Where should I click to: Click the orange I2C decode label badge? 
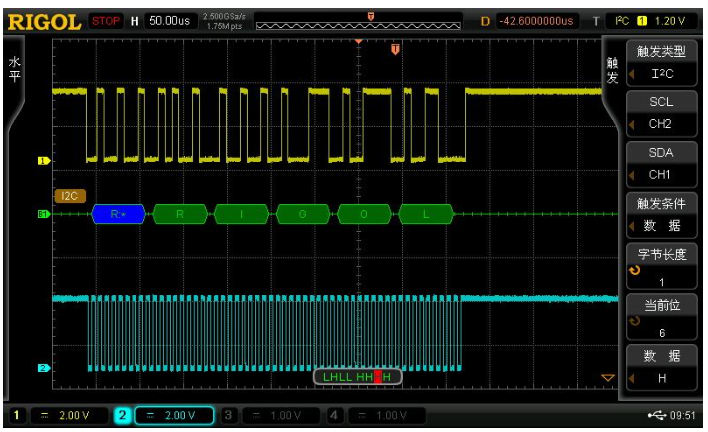(x=70, y=196)
